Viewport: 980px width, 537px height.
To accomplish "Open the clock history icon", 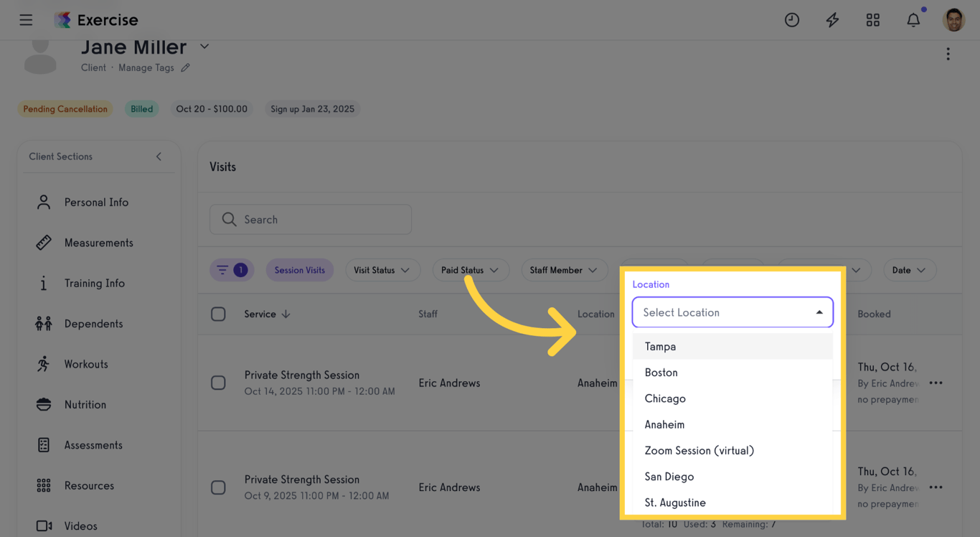I will 792,20.
